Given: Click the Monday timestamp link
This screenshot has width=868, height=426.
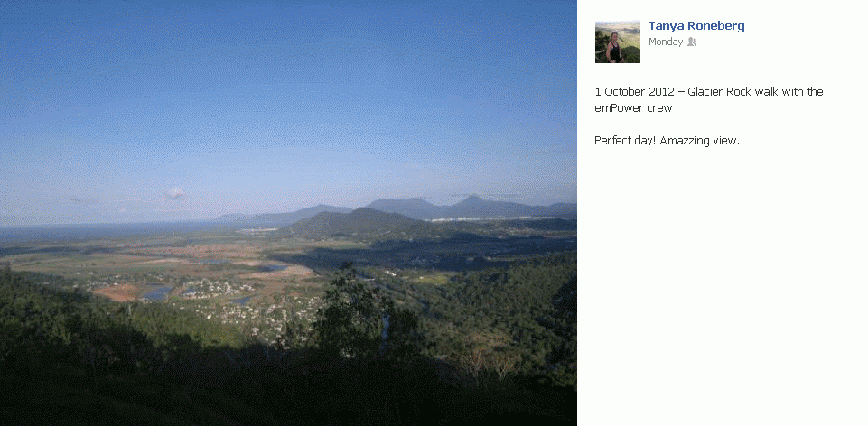Looking at the screenshot, I should pos(666,42).
